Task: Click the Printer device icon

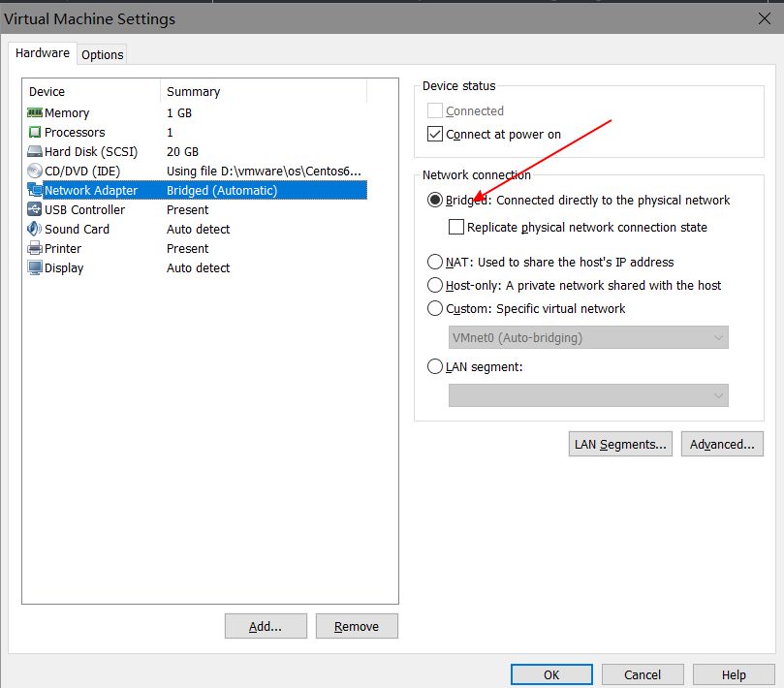Action: tap(35, 248)
